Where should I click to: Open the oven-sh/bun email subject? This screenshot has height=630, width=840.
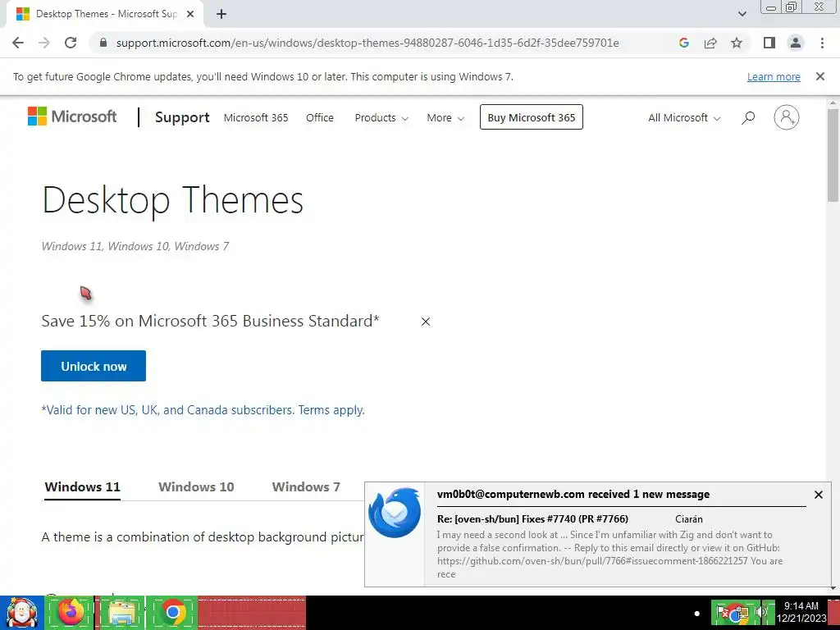tap(532, 518)
